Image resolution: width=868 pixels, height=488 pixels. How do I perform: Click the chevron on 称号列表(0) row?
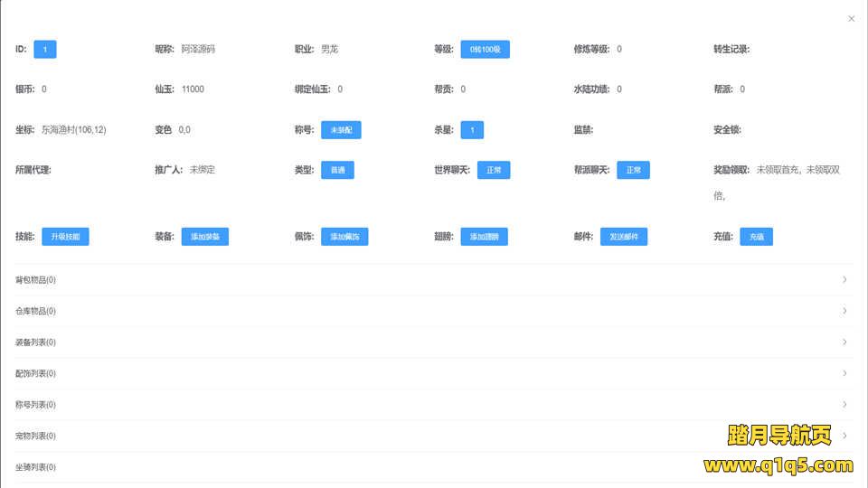click(x=844, y=404)
